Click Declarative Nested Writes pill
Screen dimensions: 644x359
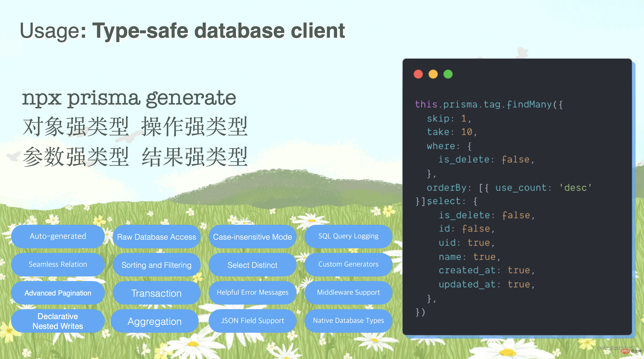[58, 321]
